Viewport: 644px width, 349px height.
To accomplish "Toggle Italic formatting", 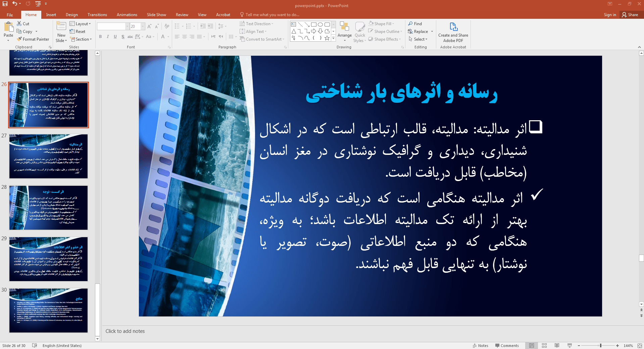I will click(x=108, y=37).
